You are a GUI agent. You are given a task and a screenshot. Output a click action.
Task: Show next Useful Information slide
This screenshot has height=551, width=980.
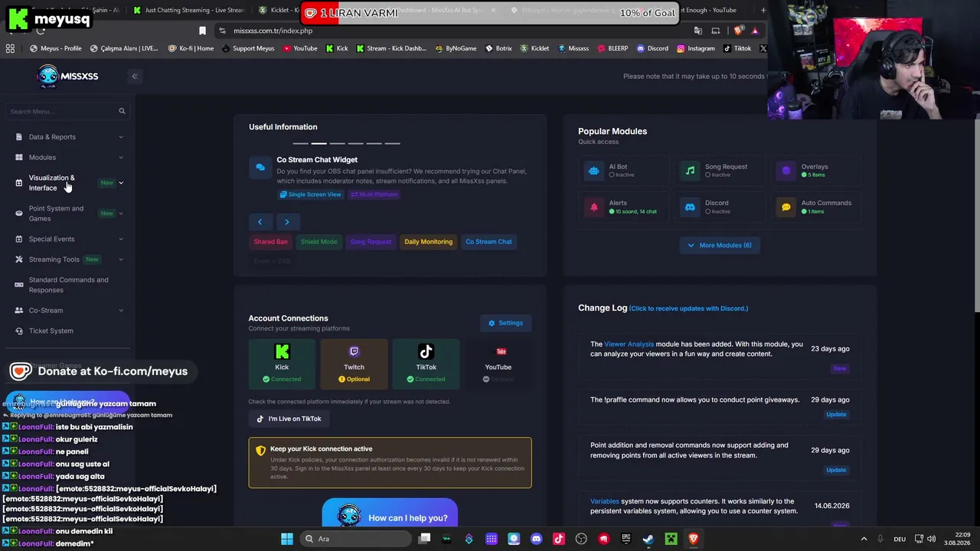click(287, 222)
